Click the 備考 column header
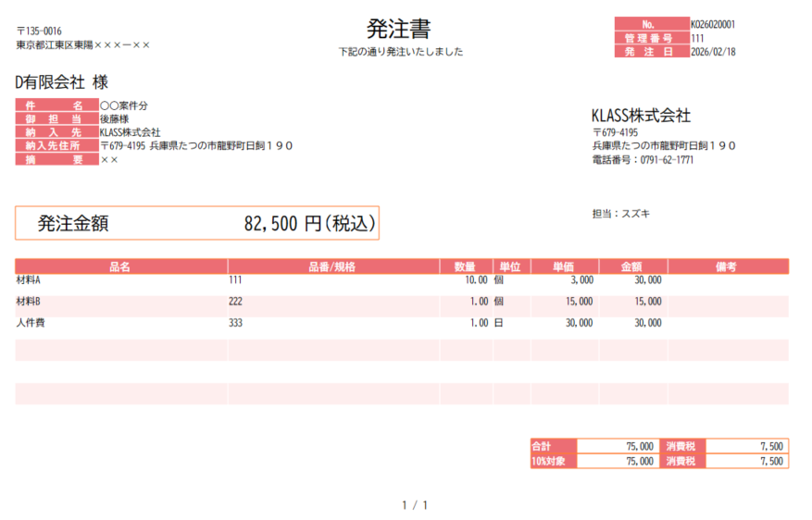This screenshot has height=520, width=812. (727, 266)
